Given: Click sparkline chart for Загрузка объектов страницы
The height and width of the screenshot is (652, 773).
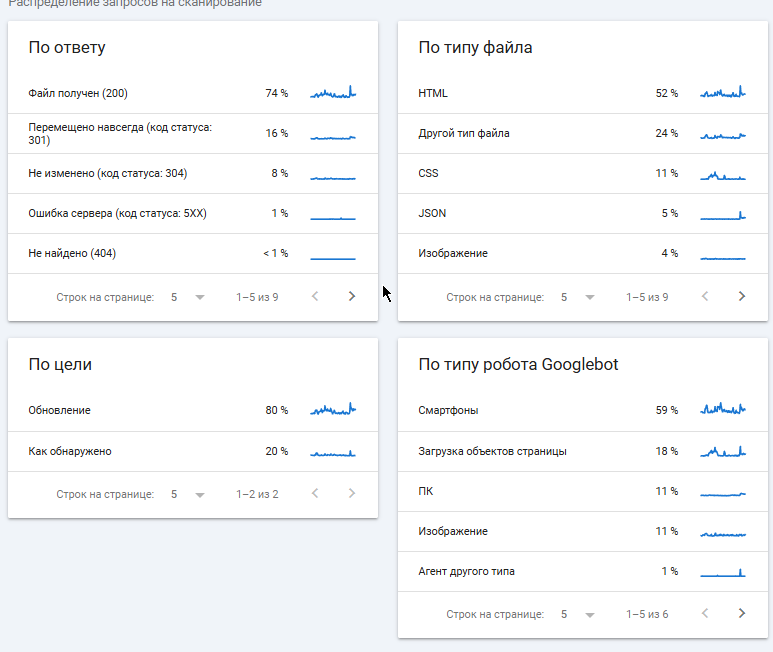Looking at the screenshot, I should pyautogui.click(x=723, y=451).
